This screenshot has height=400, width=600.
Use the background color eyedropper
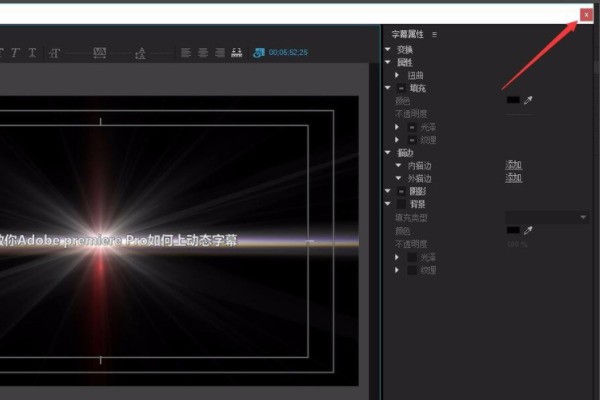click(x=528, y=230)
